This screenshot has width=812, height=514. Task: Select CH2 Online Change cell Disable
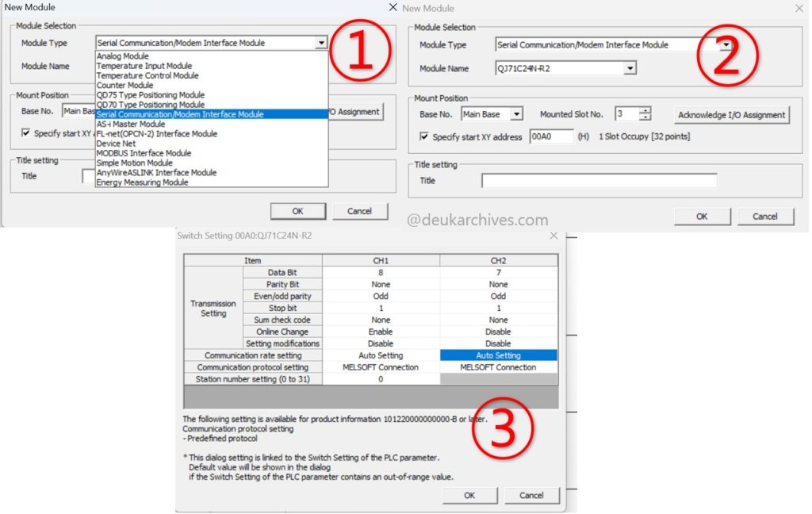pyautogui.click(x=499, y=332)
